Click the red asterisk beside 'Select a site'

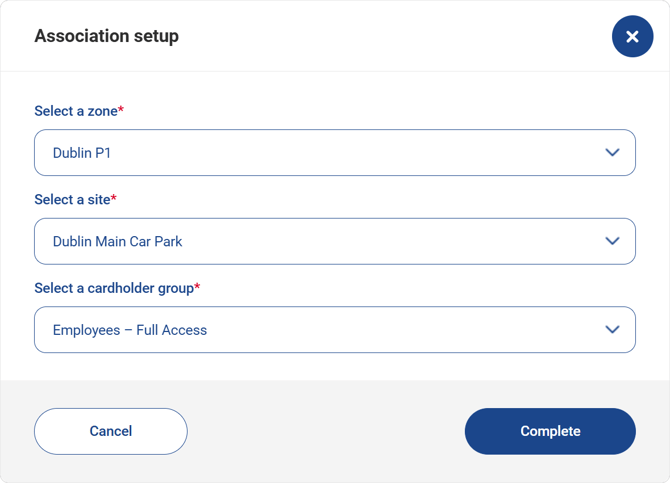point(114,198)
